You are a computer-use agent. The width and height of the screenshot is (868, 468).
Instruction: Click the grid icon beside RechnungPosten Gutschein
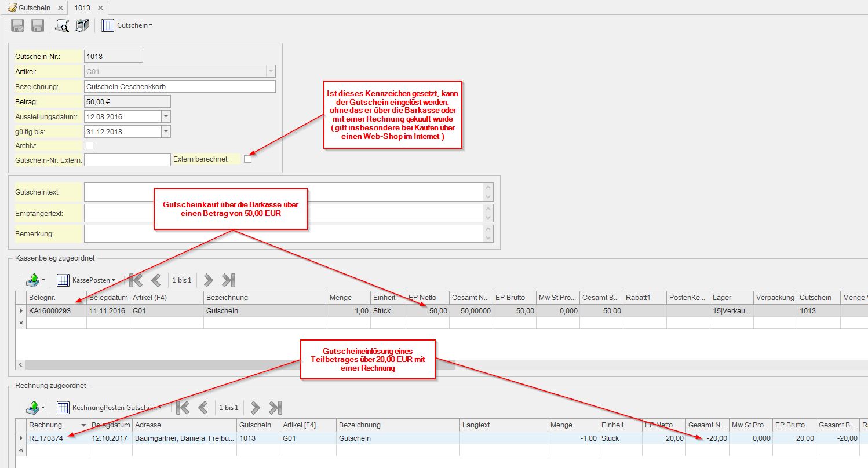[63, 408]
